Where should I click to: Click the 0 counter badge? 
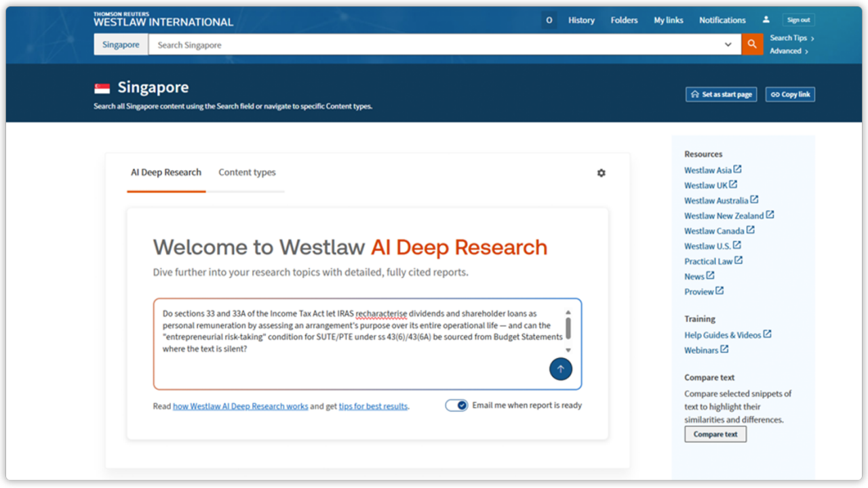(549, 20)
